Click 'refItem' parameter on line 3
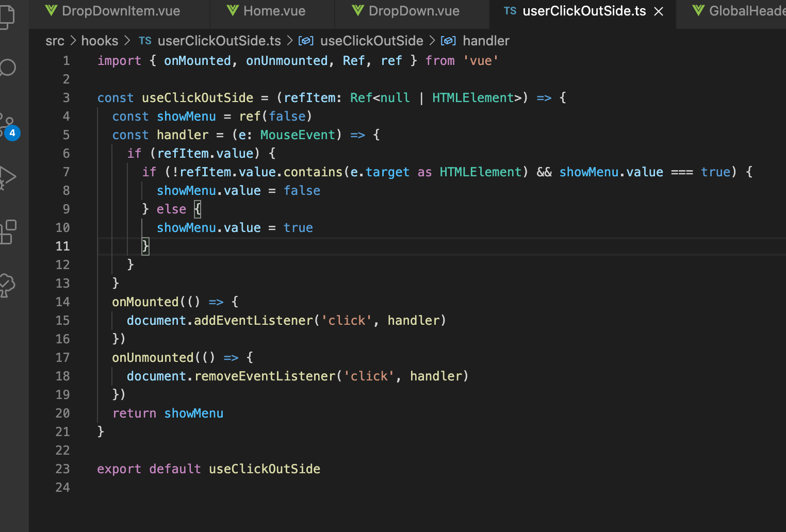The image size is (786, 532). tap(309, 98)
